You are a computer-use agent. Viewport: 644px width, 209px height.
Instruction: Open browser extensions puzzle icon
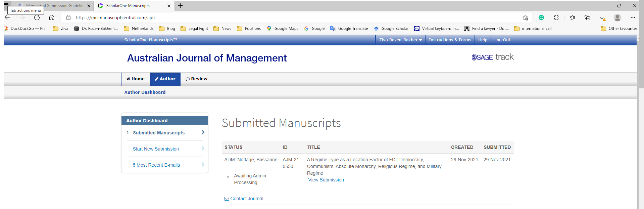pyautogui.click(x=556, y=17)
